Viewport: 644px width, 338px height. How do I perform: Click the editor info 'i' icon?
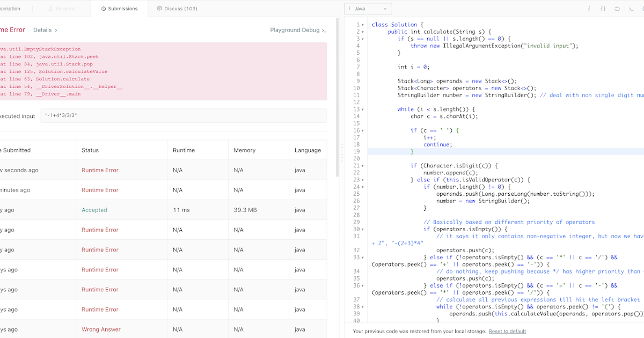589,9
